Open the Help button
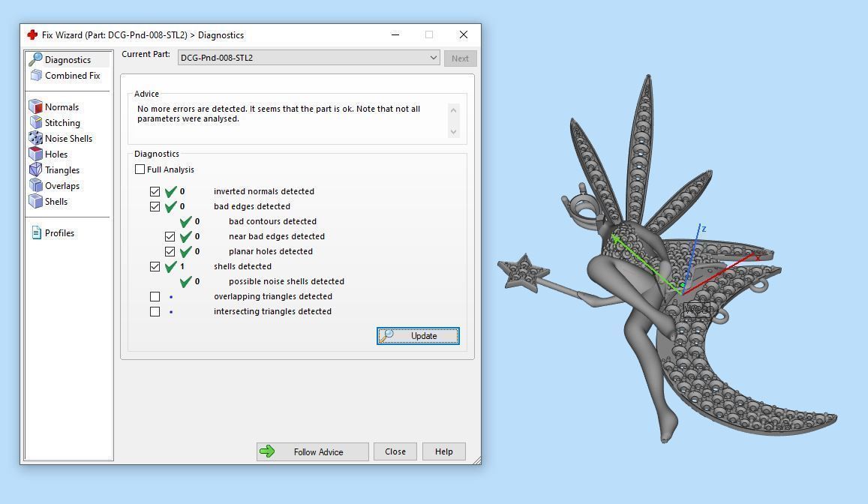Viewport: 868px width, 504px height. tap(444, 451)
